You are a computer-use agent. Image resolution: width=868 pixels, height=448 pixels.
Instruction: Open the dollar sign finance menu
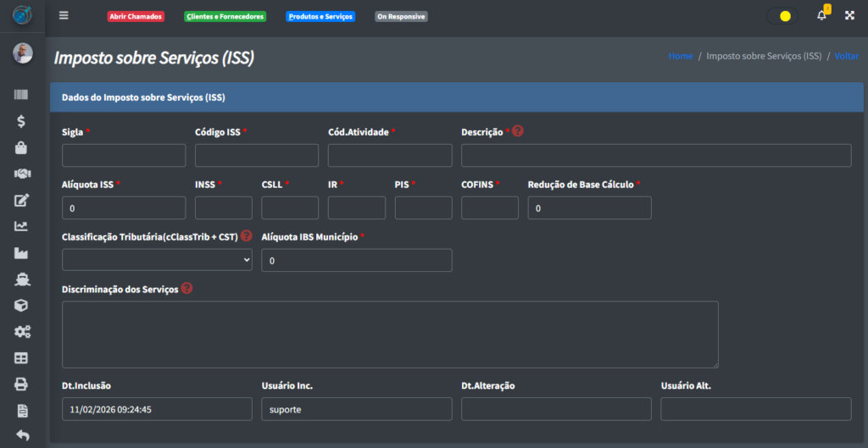[x=22, y=121]
